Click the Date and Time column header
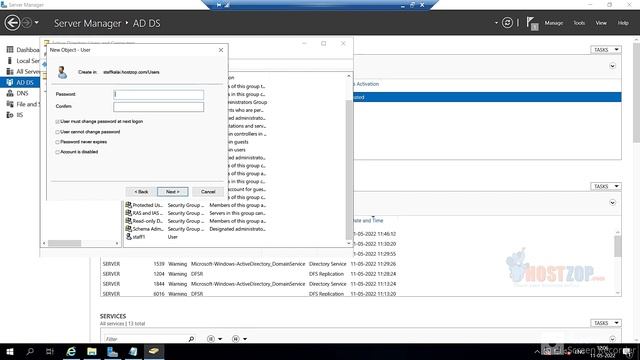This screenshot has height=360, width=640. (x=367, y=221)
